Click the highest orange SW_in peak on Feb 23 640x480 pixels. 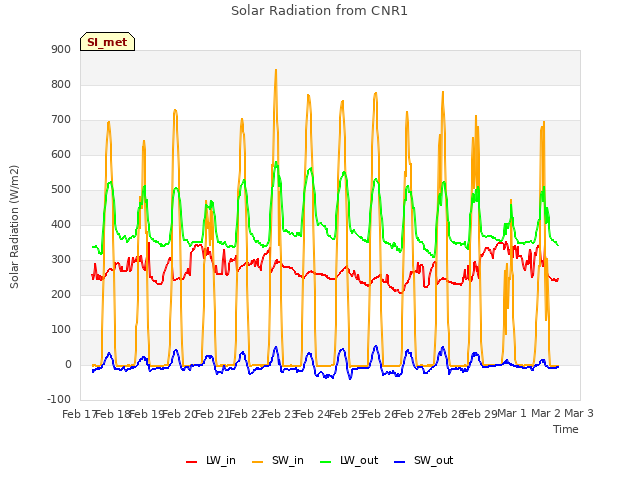tap(276, 70)
